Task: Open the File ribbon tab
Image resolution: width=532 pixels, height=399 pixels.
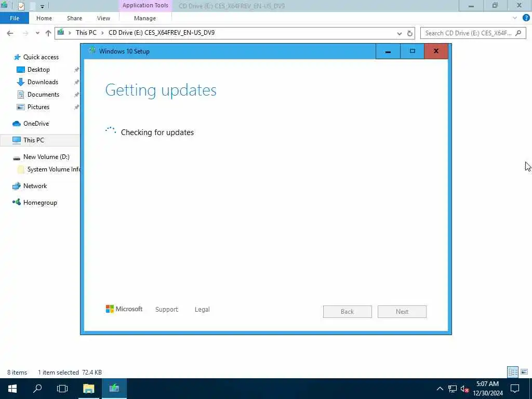Action: [x=14, y=18]
